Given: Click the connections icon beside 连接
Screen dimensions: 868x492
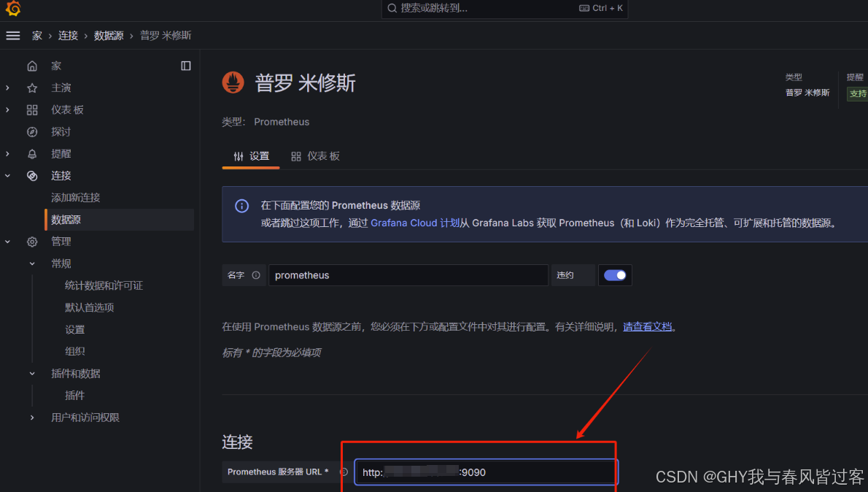Looking at the screenshot, I should (x=32, y=176).
